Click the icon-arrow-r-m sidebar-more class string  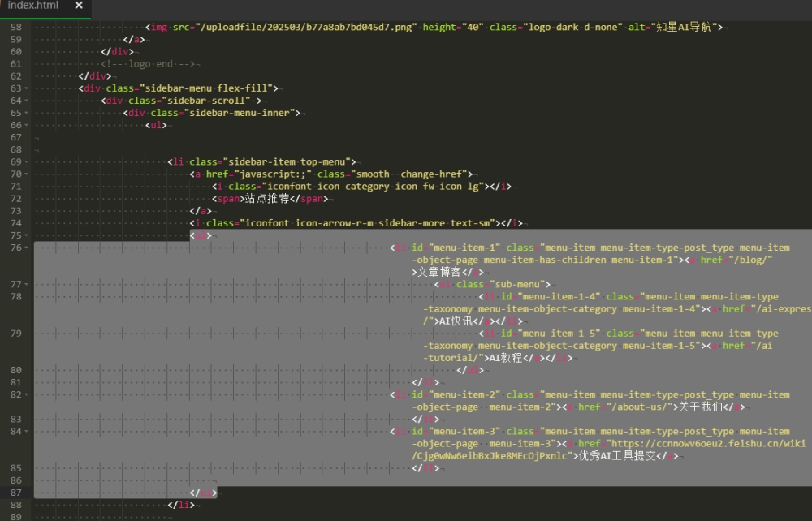(368, 223)
